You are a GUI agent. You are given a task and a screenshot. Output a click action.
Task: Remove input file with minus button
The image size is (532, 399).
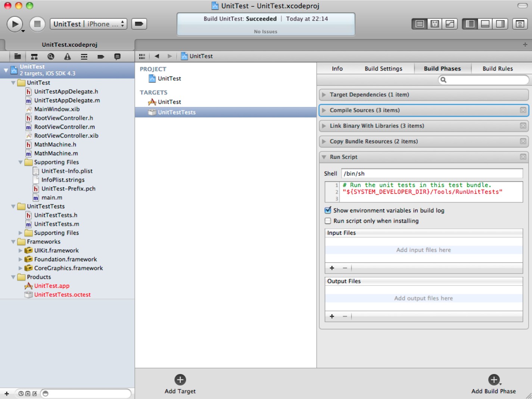pyautogui.click(x=345, y=268)
